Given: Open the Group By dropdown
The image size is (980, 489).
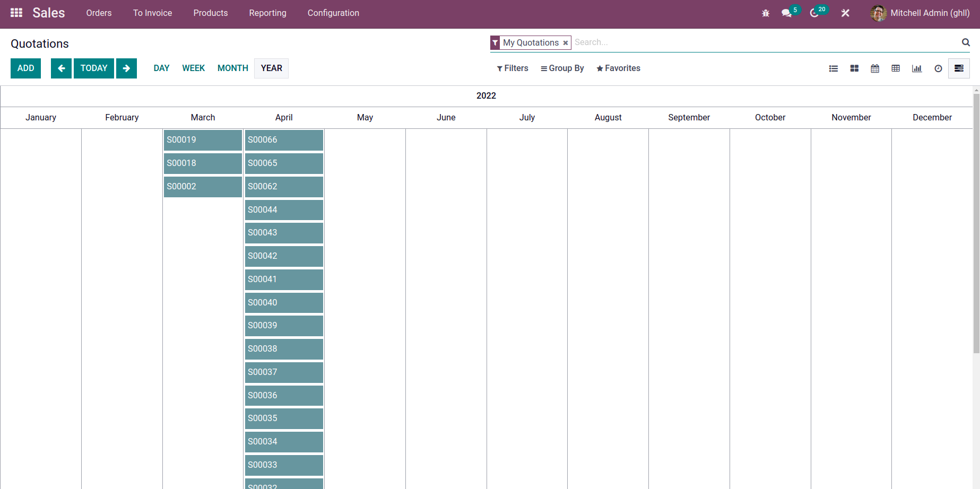Looking at the screenshot, I should click(562, 68).
